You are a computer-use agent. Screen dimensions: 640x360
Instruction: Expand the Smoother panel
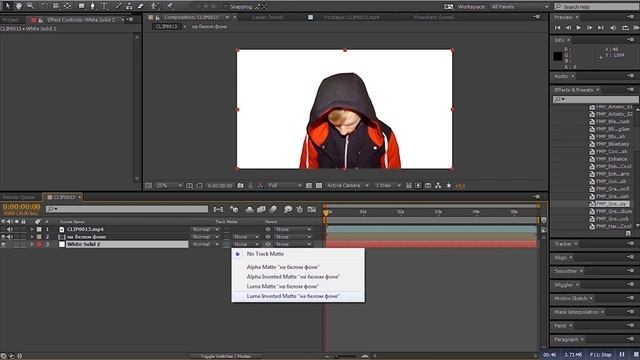[565, 271]
